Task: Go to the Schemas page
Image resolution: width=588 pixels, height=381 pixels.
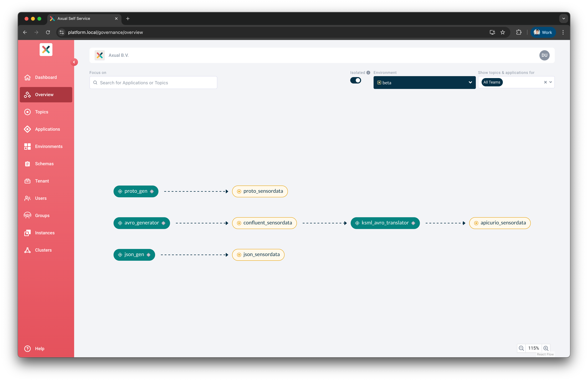Action: (44, 164)
